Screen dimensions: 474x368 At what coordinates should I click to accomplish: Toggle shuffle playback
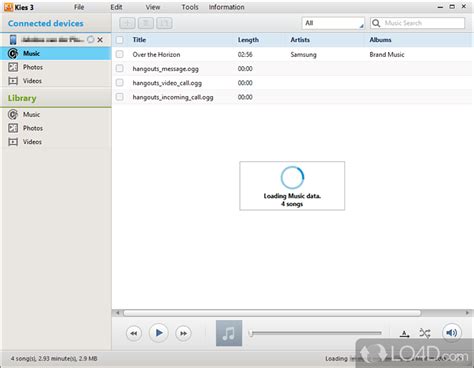425,333
